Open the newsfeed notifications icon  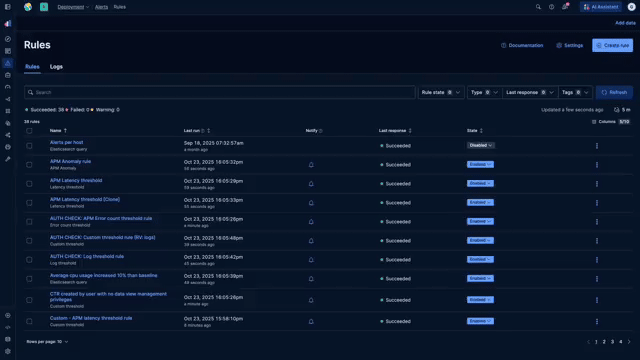[x=565, y=7]
